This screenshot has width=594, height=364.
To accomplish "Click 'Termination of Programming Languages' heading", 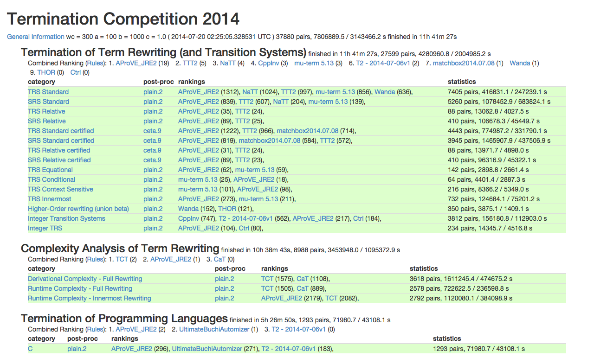I will pos(124,319).
